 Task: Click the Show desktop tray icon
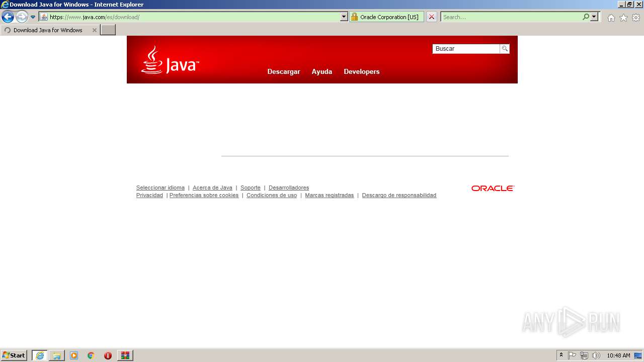pos(638,355)
